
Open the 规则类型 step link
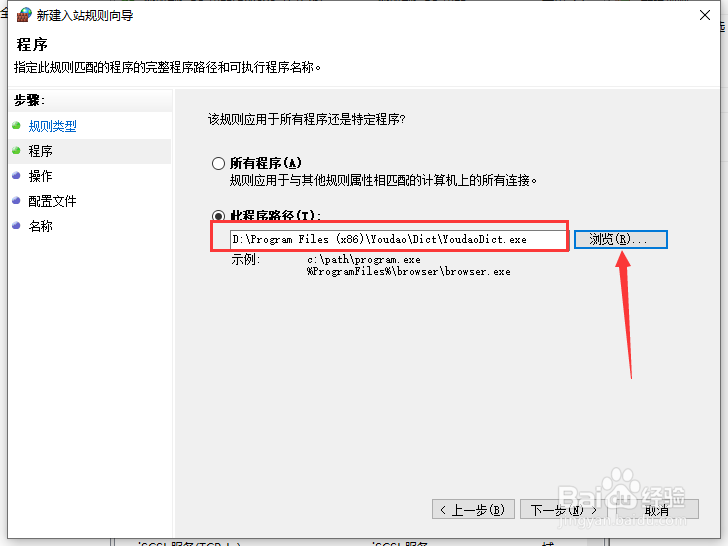coord(52,126)
